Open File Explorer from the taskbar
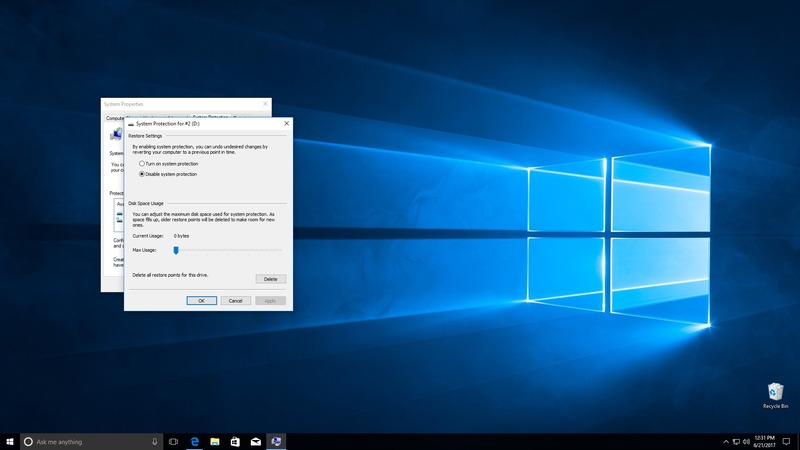The height and width of the screenshot is (450, 800). point(215,441)
